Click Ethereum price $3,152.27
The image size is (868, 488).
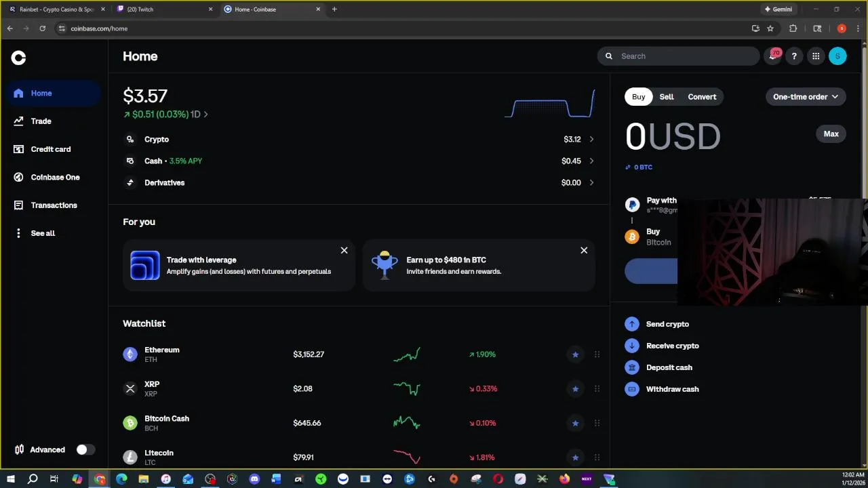tap(309, 354)
